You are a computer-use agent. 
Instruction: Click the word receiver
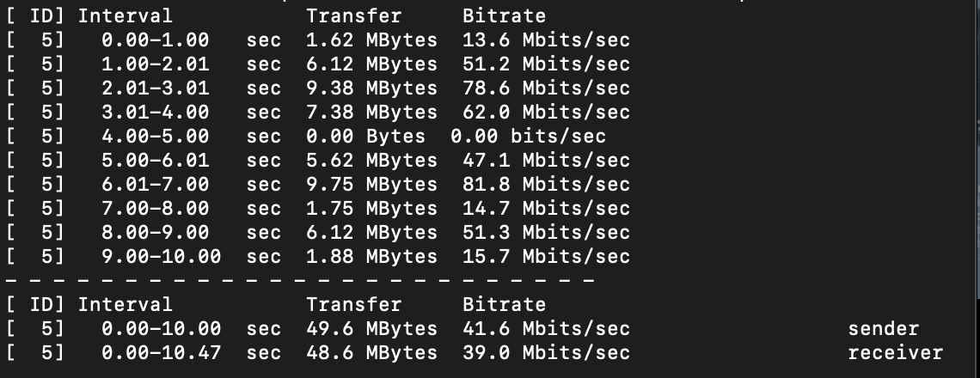896,353
